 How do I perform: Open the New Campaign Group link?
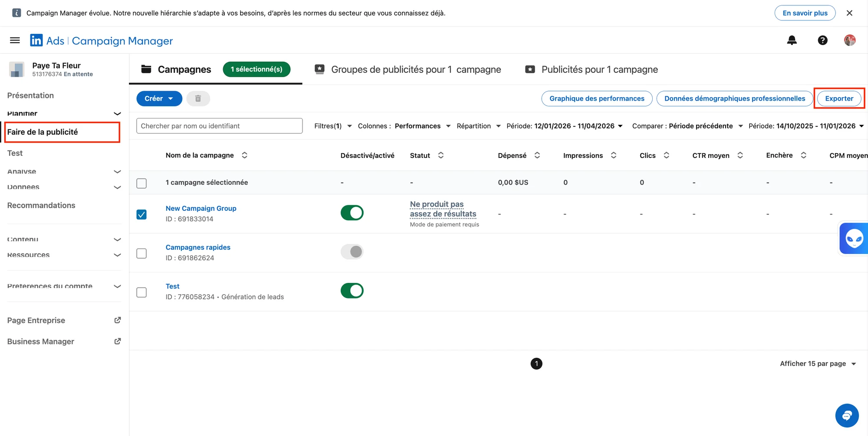point(201,208)
